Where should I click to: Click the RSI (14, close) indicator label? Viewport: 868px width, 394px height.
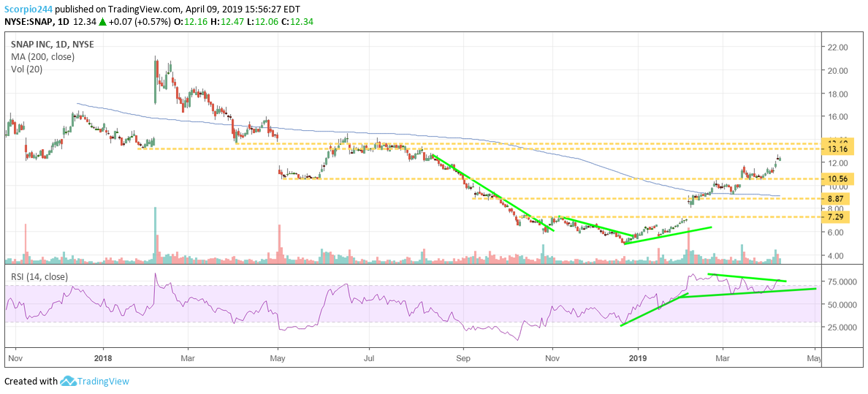[x=38, y=276]
